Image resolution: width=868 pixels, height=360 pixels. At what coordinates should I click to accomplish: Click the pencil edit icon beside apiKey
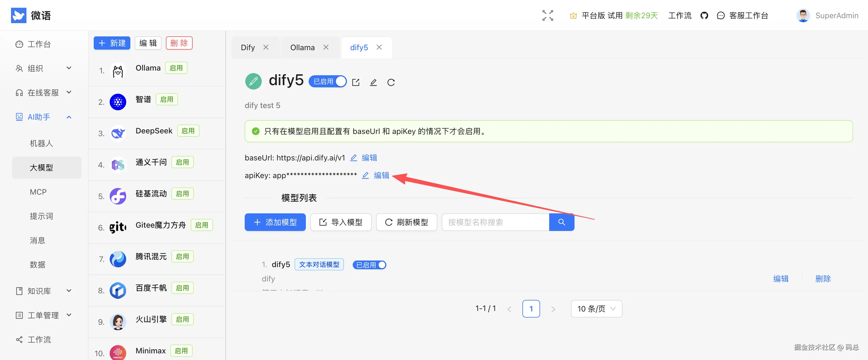click(365, 175)
